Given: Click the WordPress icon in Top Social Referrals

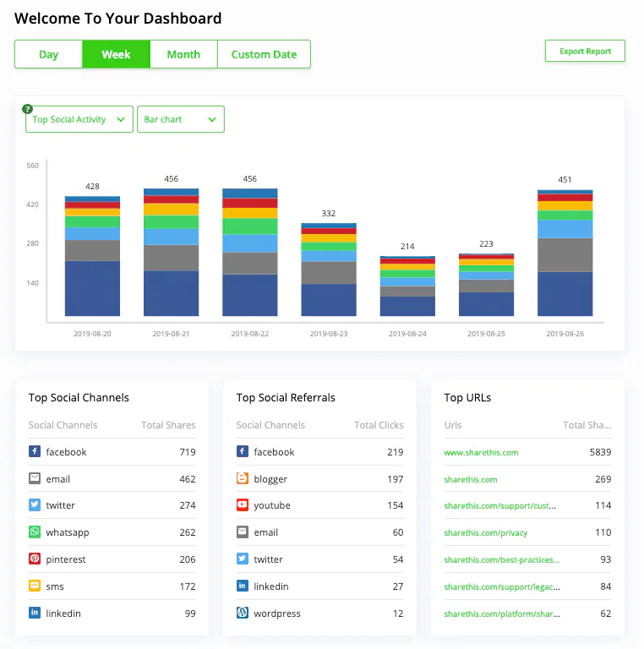Looking at the screenshot, I should 243,614.
